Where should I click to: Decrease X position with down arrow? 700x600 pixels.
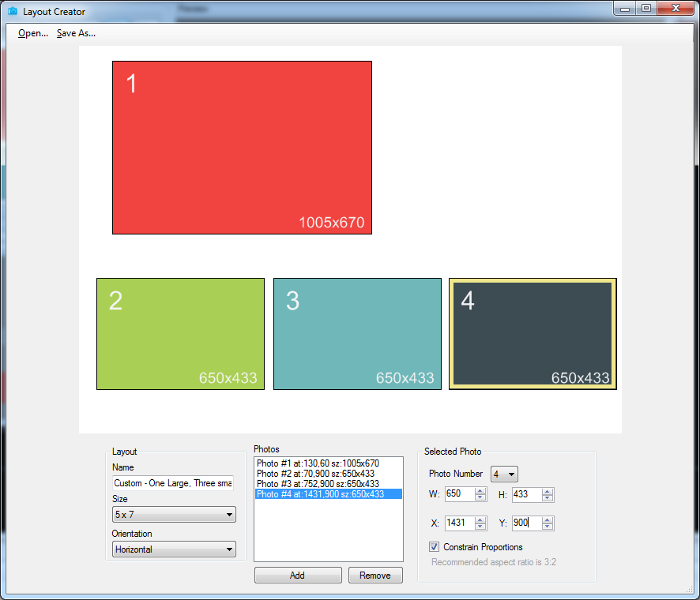coord(480,526)
